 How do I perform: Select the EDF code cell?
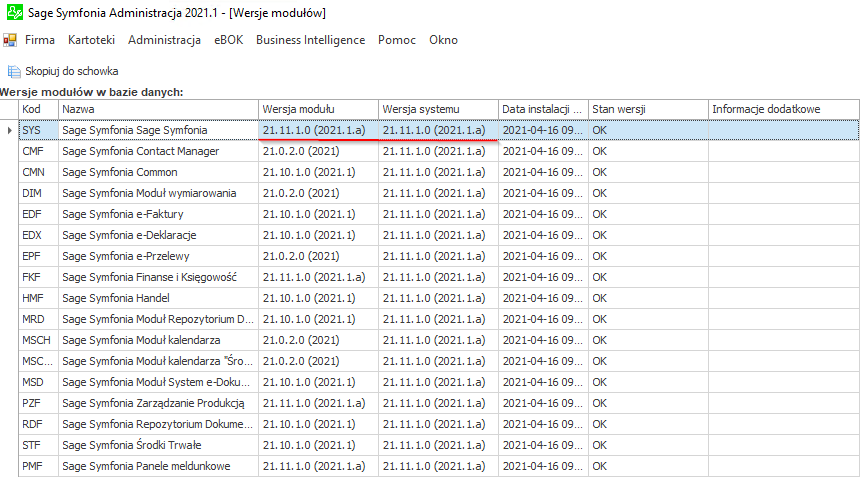[38, 214]
